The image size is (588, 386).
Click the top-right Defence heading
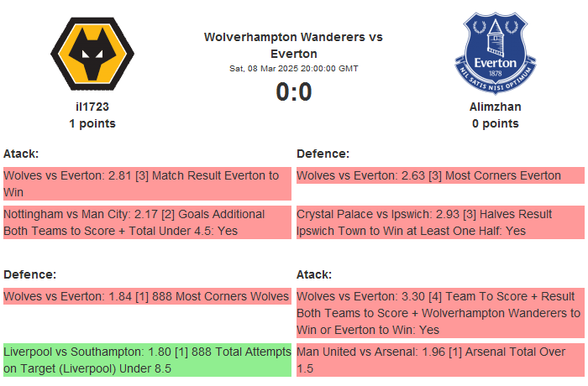323,154
